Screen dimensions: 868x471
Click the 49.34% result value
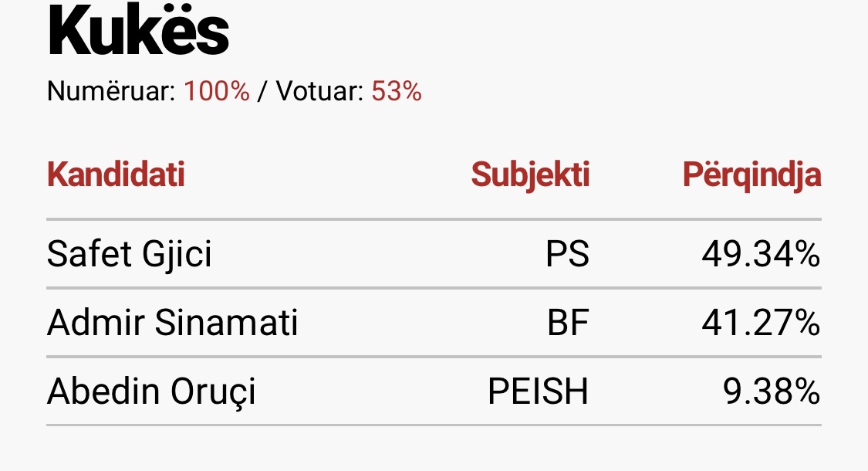pos(760,254)
